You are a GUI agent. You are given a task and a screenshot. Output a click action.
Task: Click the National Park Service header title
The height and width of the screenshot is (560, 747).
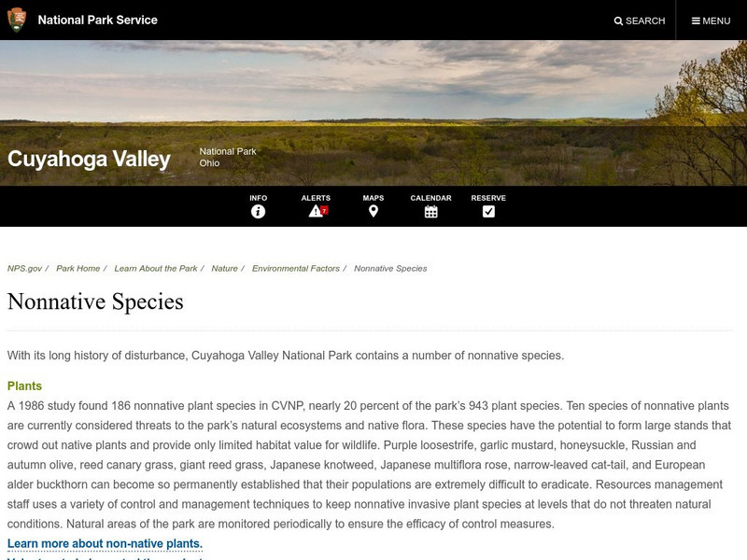pos(97,20)
